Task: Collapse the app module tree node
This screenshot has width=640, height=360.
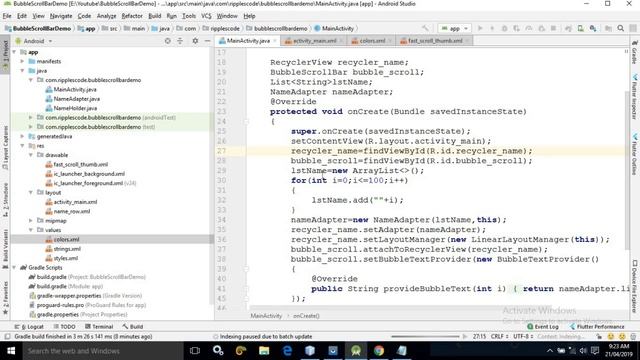Action: 14,52
